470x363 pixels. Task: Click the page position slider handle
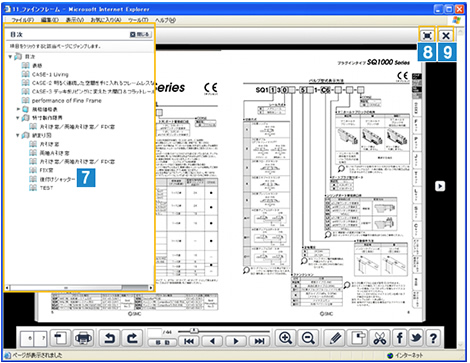pyautogui.click(x=194, y=330)
